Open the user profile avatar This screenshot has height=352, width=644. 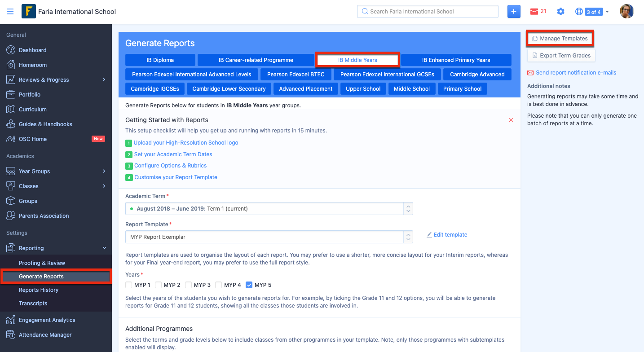(x=626, y=11)
